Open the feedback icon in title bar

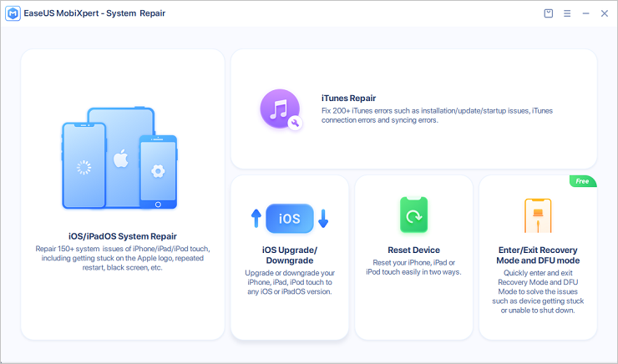[x=548, y=13]
